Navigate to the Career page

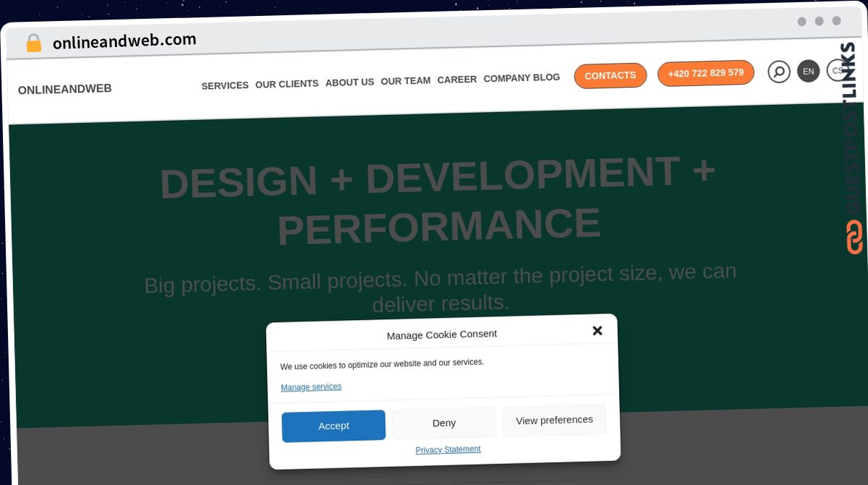point(457,80)
